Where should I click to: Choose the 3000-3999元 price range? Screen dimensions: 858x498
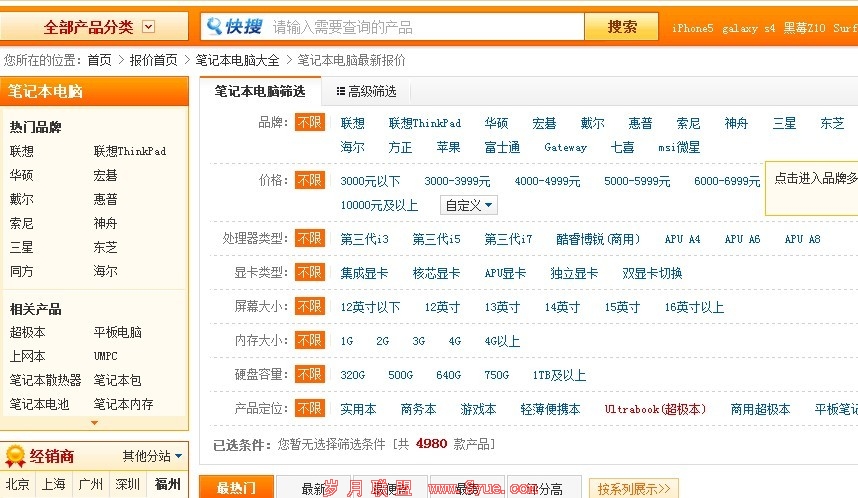[457, 181]
